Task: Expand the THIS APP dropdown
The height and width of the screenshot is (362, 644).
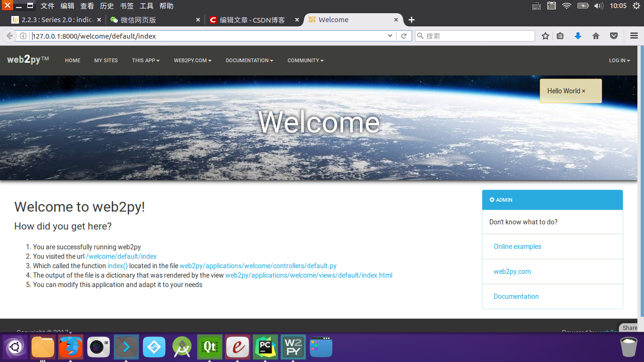Action: click(x=146, y=60)
